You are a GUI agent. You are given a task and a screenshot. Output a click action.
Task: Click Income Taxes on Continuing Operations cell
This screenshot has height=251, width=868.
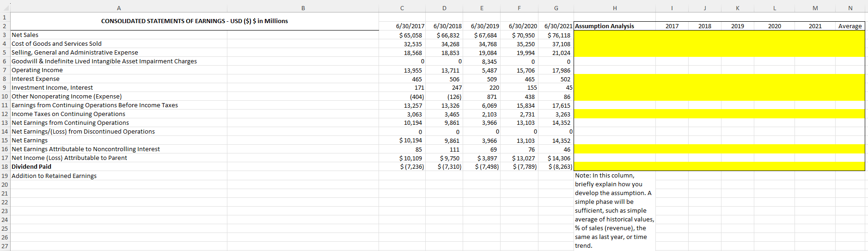[x=119, y=114]
